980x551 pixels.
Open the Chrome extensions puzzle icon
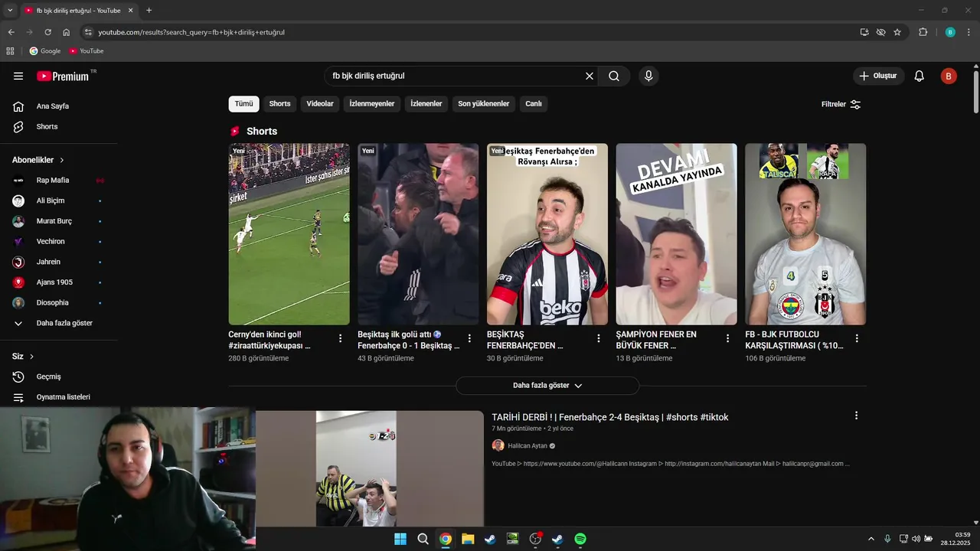click(923, 32)
